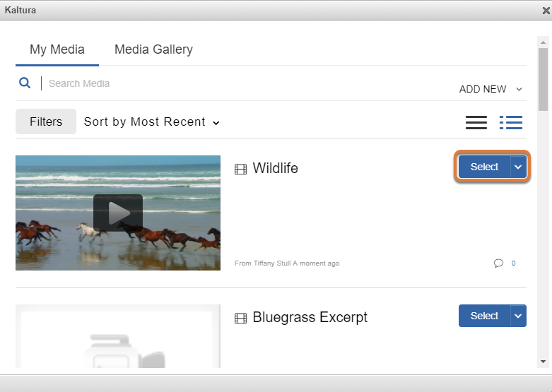Select the Wildlife video

(x=484, y=167)
